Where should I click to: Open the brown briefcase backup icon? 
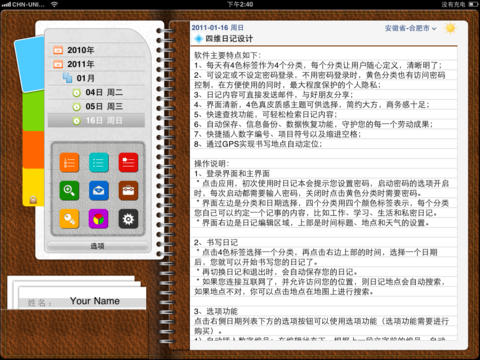128,190
